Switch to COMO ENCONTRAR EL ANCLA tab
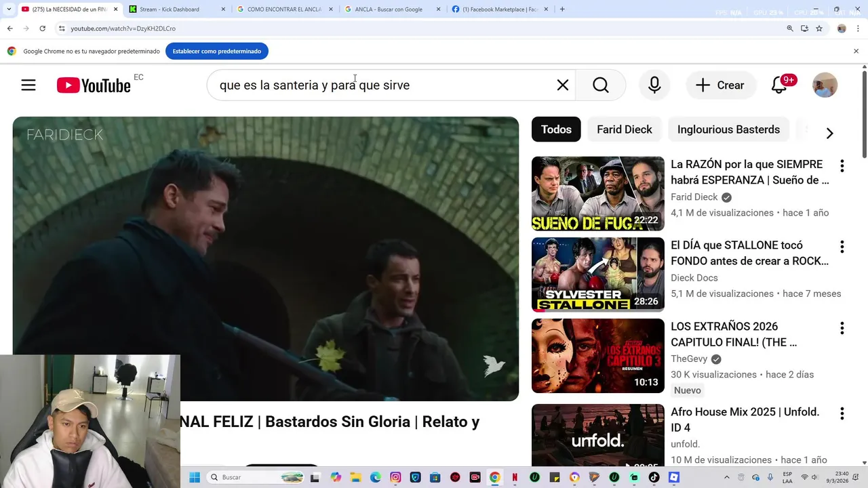Viewport: 868px width, 488px height. [283, 9]
